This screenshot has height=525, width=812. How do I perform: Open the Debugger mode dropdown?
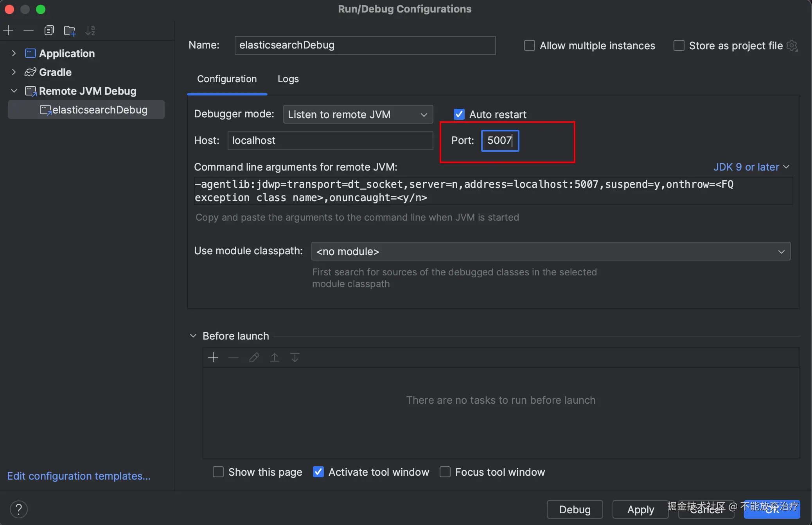pos(357,114)
